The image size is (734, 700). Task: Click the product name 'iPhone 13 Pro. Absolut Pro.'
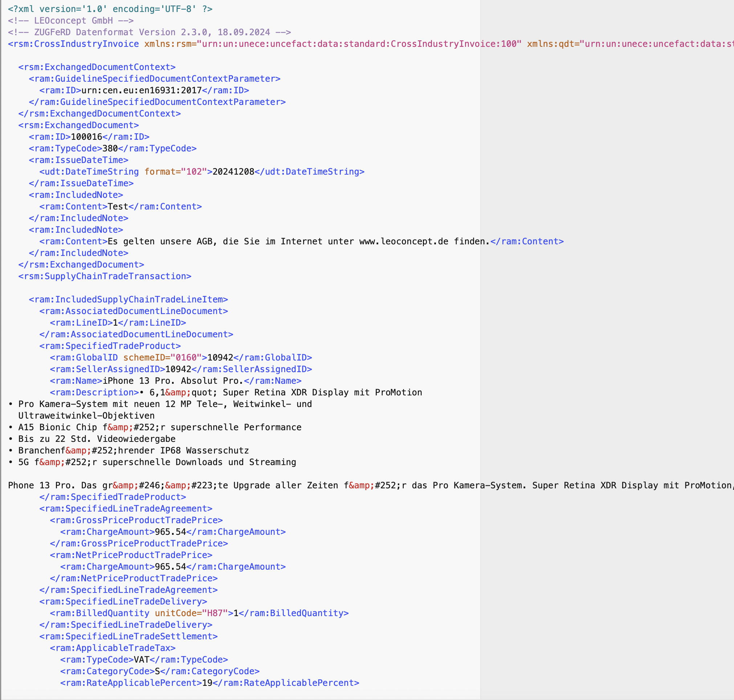173,381
